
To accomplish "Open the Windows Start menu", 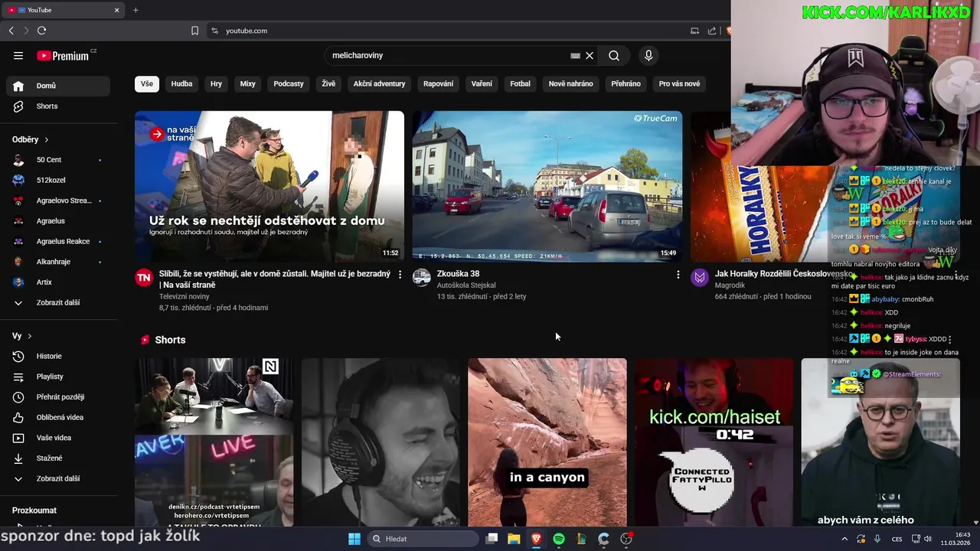I will point(354,539).
